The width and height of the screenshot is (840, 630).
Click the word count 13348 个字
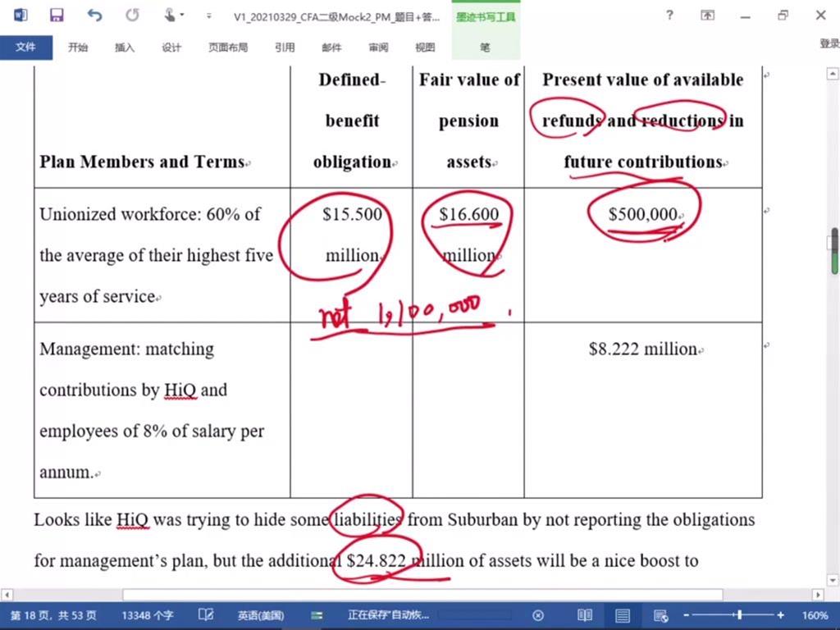tap(148, 615)
